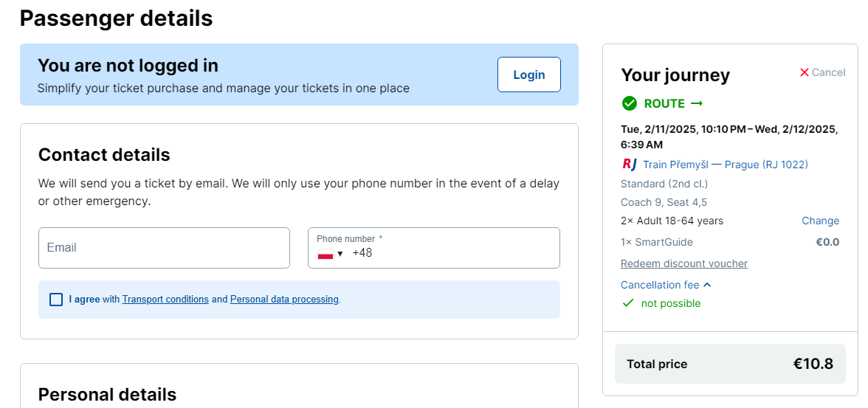Focus the Email input field
The image size is (868, 408).
pyautogui.click(x=164, y=248)
